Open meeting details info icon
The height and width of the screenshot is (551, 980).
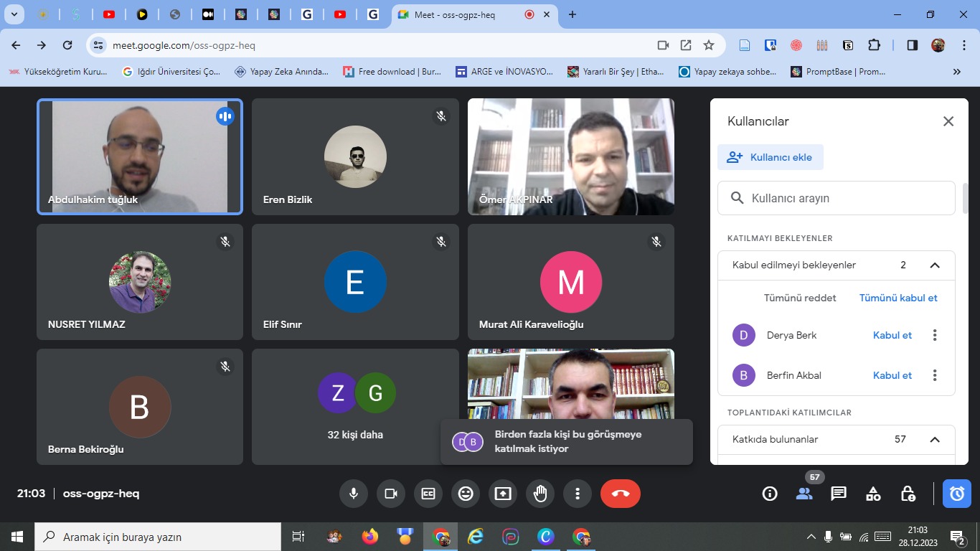[770, 494]
